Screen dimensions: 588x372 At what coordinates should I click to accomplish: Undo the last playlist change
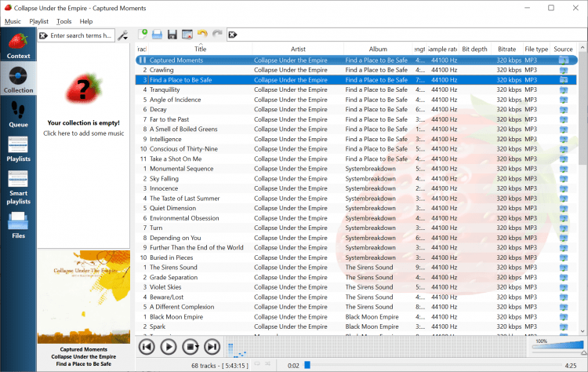pyautogui.click(x=201, y=35)
